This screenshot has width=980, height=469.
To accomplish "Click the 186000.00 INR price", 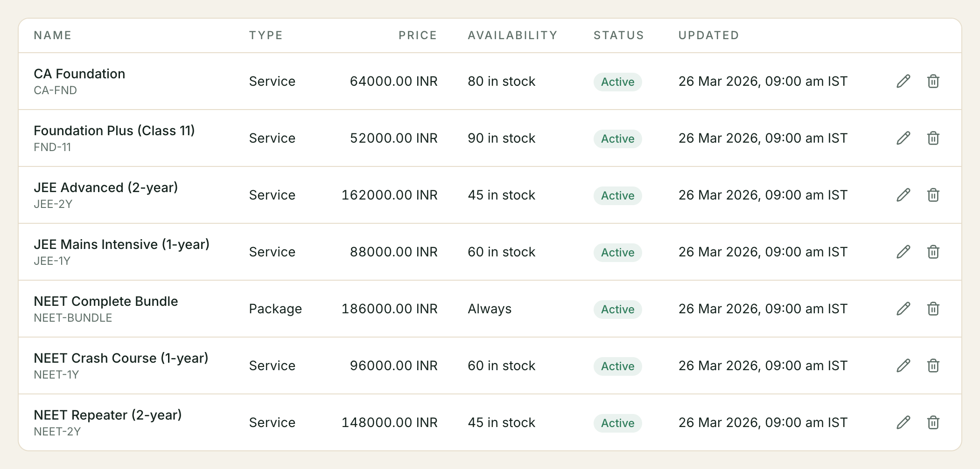I will [x=390, y=309].
